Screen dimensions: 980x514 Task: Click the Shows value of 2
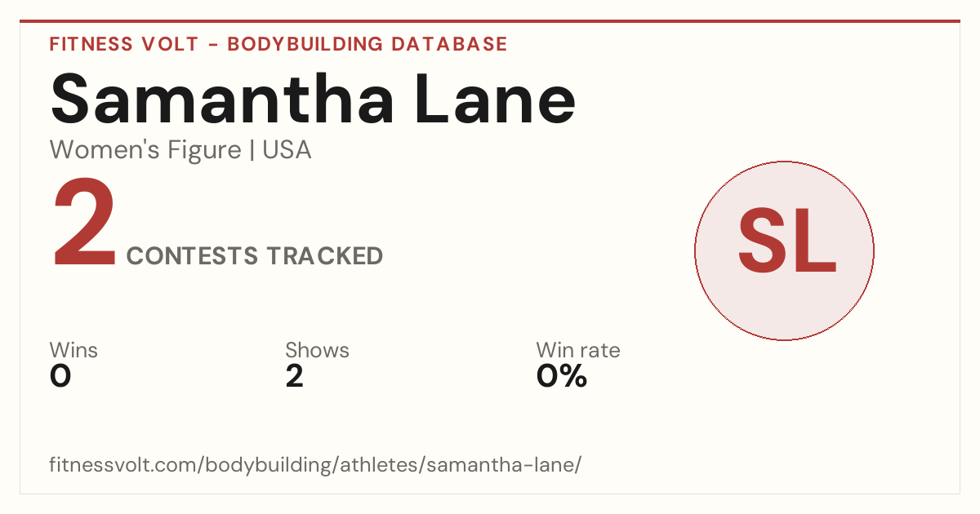294,376
